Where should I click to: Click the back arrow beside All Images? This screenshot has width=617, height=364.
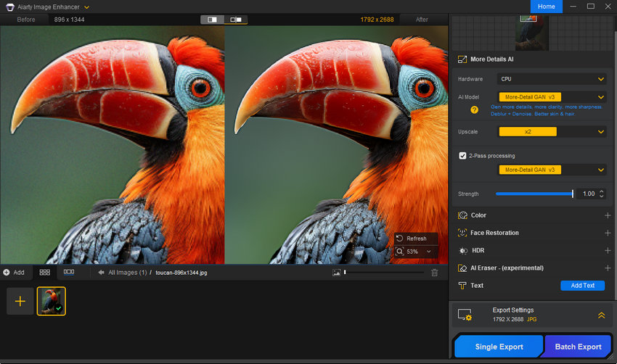pyautogui.click(x=101, y=273)
